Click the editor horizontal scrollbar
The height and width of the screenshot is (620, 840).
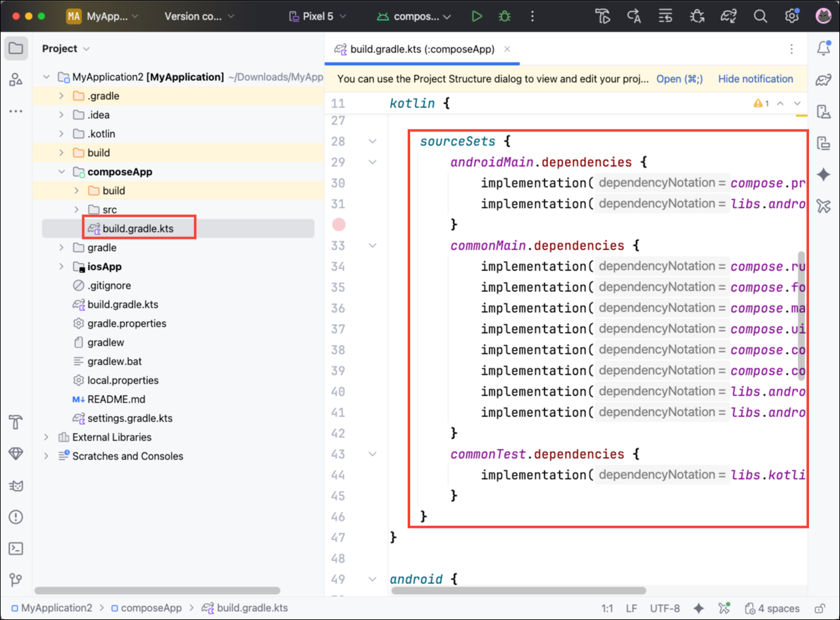click(518, 591)
